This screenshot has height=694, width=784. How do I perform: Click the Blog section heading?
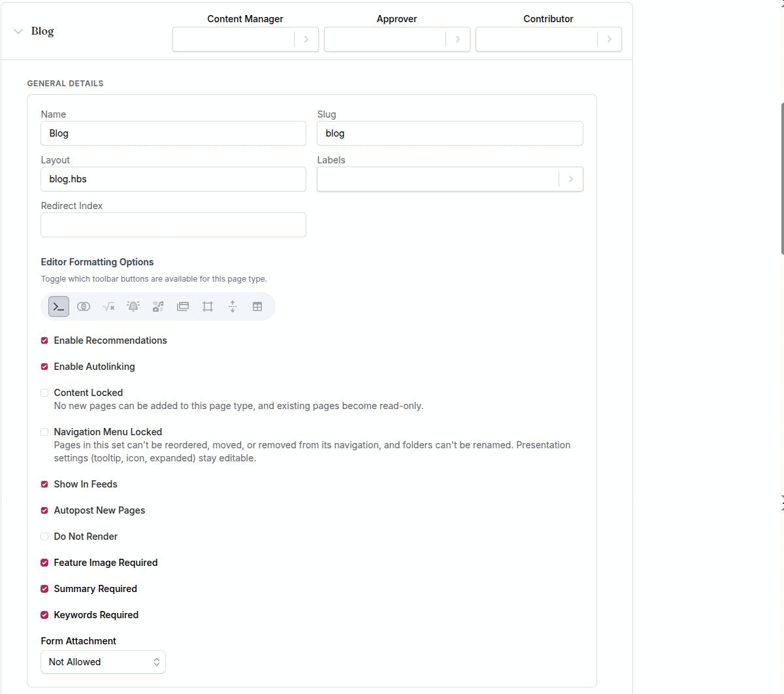(42, 31)
